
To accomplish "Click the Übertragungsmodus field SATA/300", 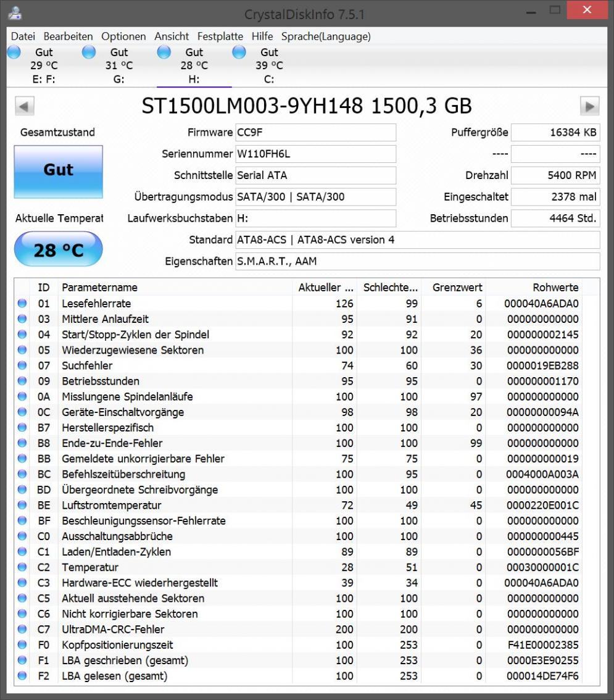I will pos(315,197).
